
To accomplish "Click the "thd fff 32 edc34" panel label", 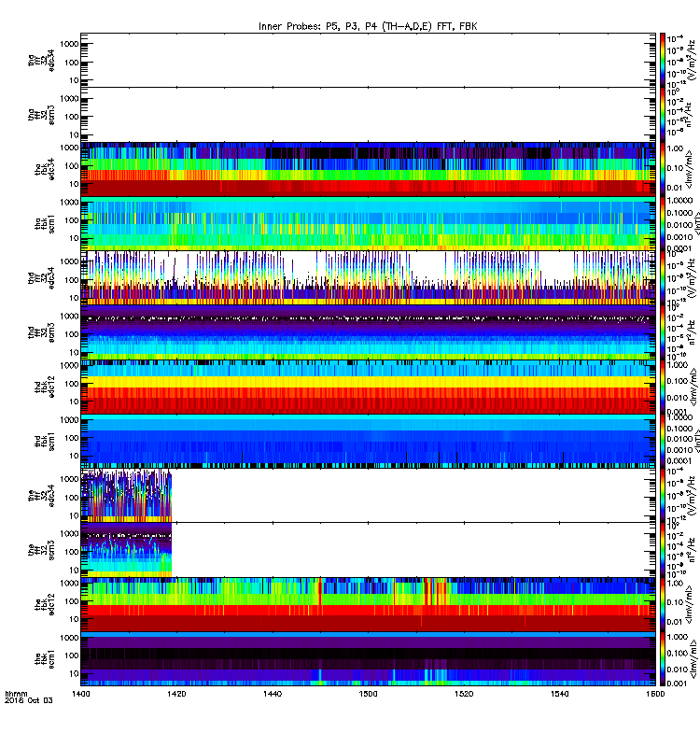I will pyautogui.click(x=41, y=278).
